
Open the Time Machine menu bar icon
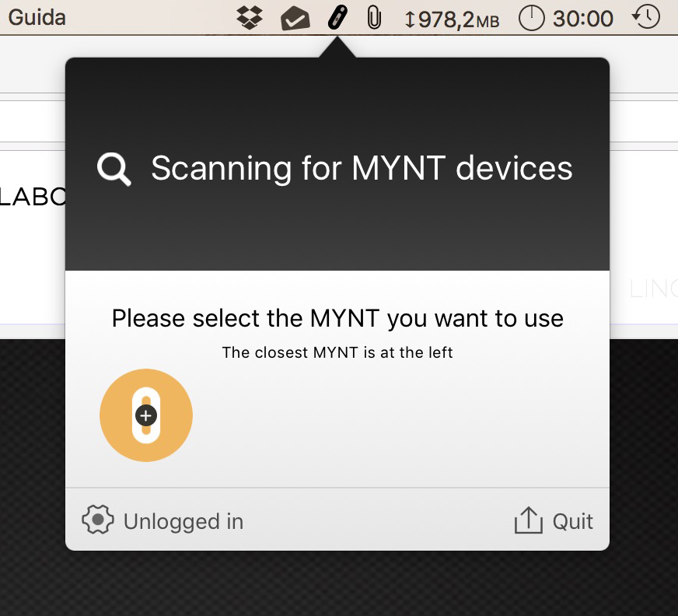646,17
